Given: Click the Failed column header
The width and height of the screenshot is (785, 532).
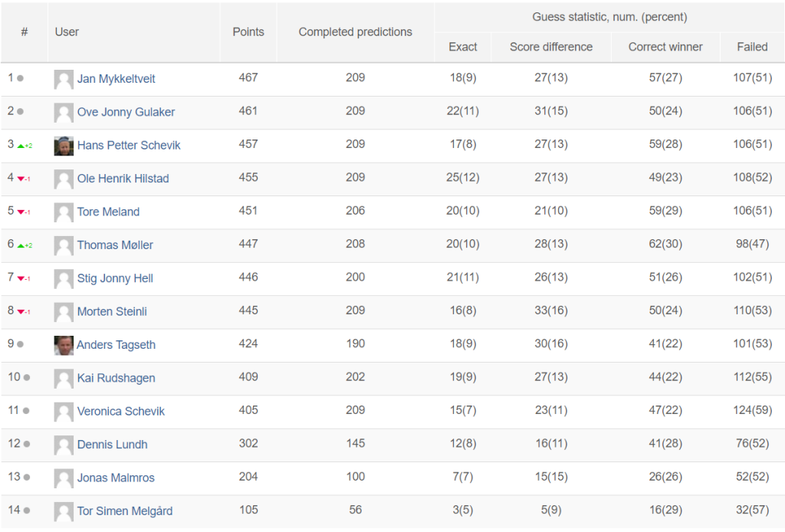Looking at the screenshot, I should pyautogui.click(x=752, y=47).
